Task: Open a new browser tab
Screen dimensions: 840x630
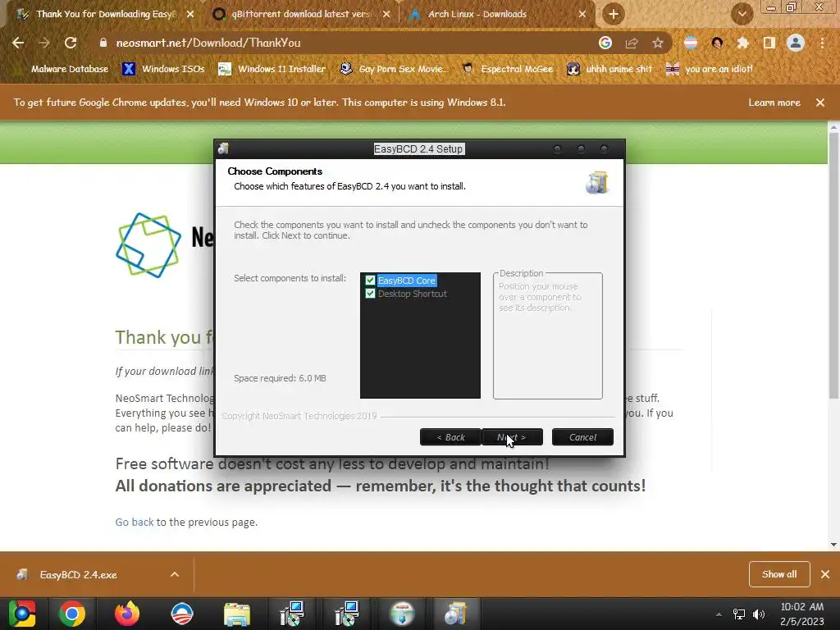Action: (x=614, y=14)
